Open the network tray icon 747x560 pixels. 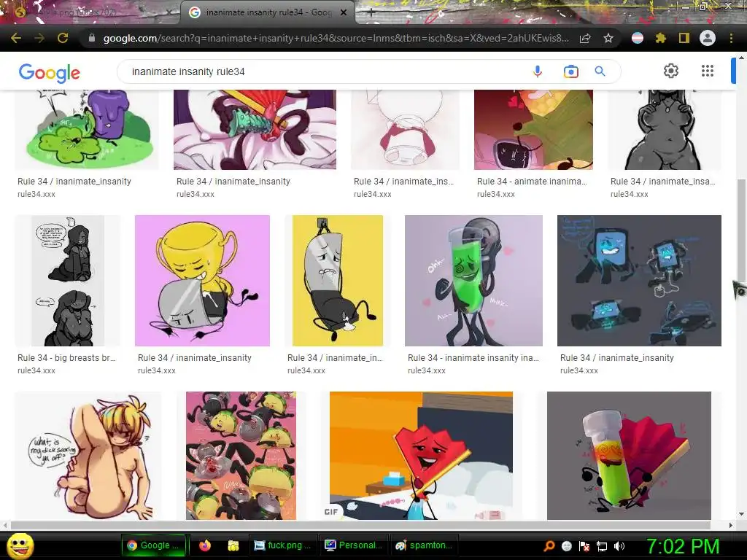pos(602,546)
